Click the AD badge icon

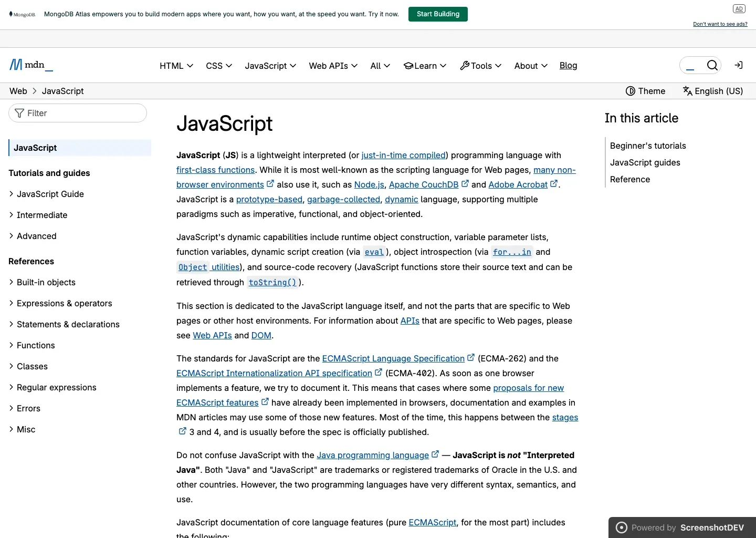click(739, 8)
